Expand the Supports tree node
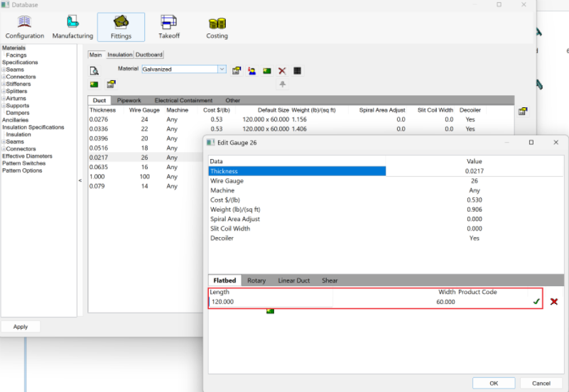 click(x=4, y=106)
